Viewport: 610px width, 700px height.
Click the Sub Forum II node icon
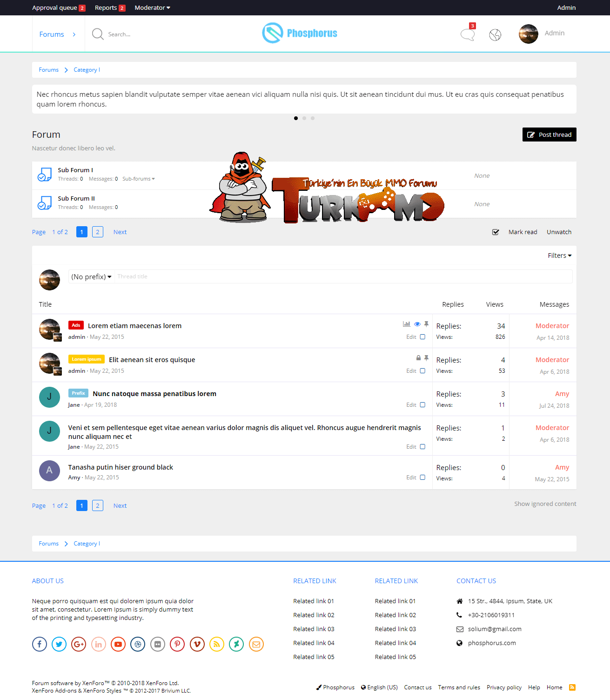[x=44, y=203]
